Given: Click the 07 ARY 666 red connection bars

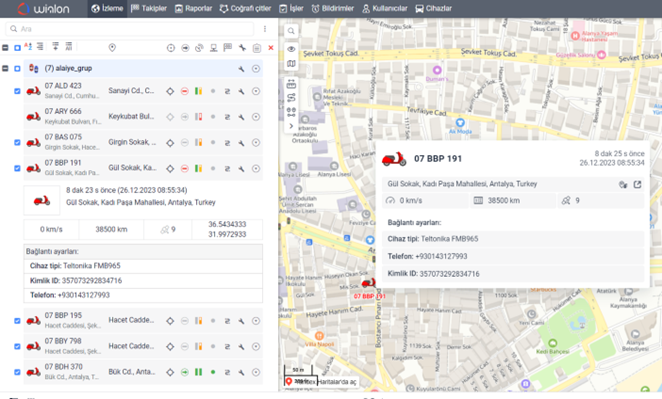Looking at the screenshot, I should tap(198, 117).
